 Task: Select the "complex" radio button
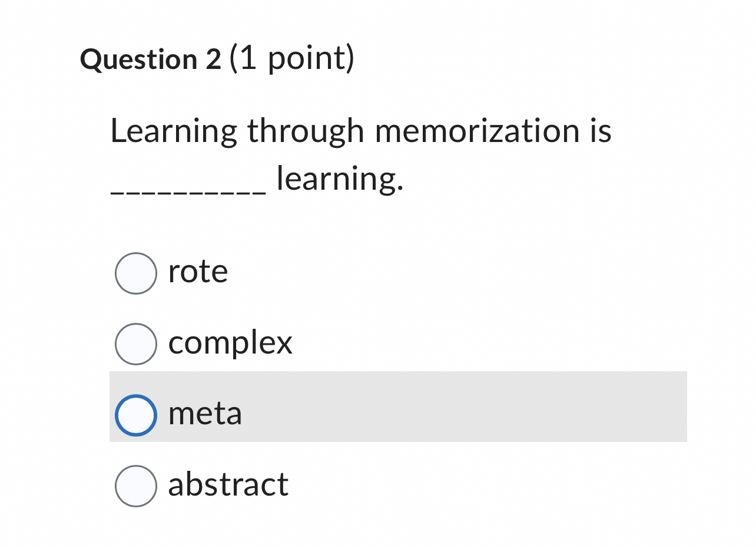coord(136,344)
